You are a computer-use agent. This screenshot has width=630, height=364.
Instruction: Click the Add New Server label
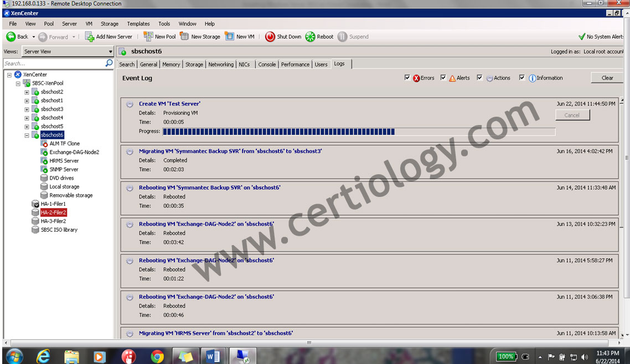114,37
